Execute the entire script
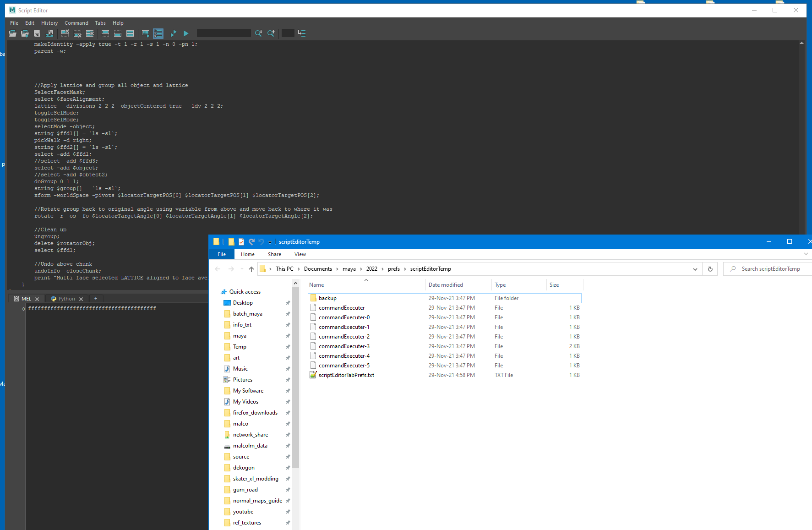 [x=186, y=33]
